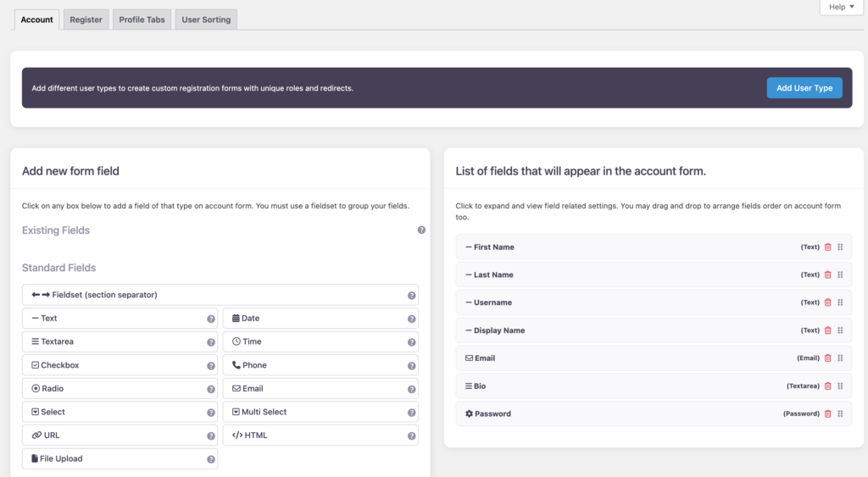Add a Radio field to form
This screenshot has width=868, height=477.
click(119, 389)
